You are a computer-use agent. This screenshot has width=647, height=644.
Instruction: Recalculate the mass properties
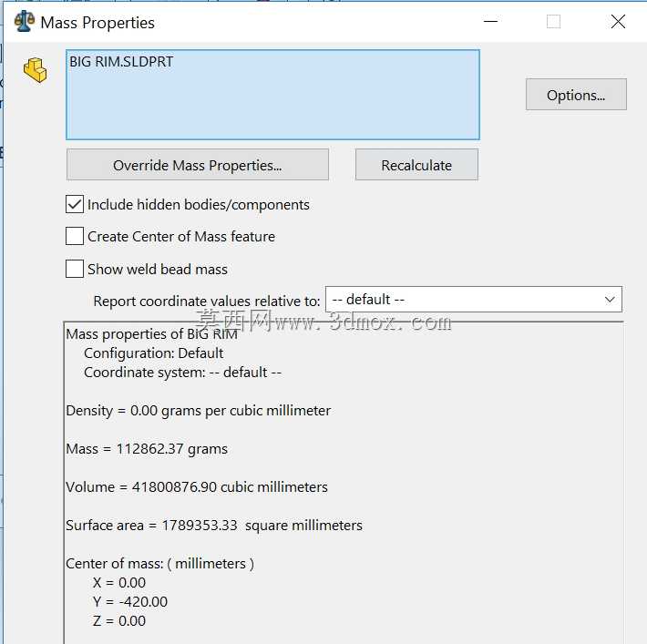point(416,165)
